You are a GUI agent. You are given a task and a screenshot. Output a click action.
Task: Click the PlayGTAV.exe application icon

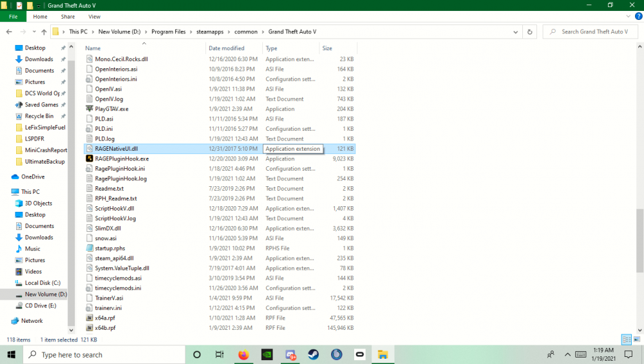point(90,109)
